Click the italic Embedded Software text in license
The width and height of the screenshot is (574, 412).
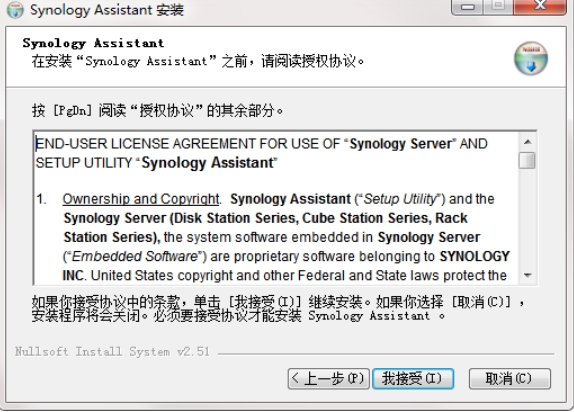pyautogui.click(x=135, y=256)
